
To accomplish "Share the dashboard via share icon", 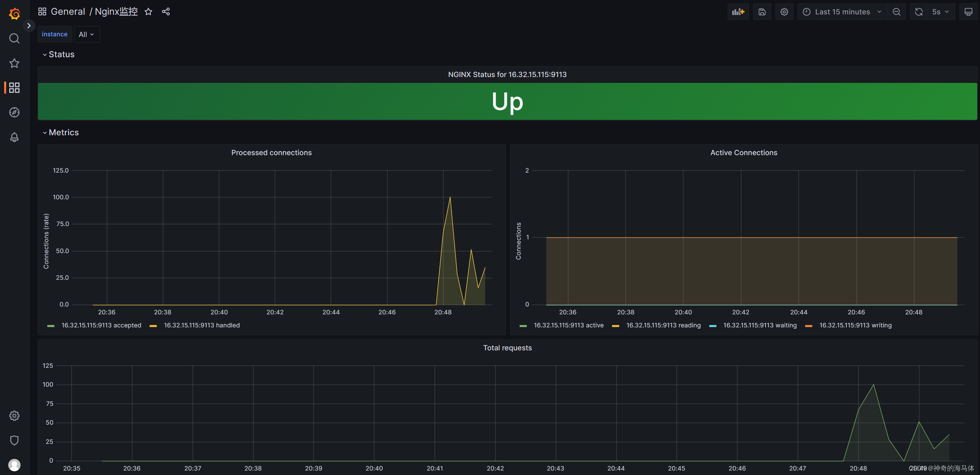I will pos(166,12).
